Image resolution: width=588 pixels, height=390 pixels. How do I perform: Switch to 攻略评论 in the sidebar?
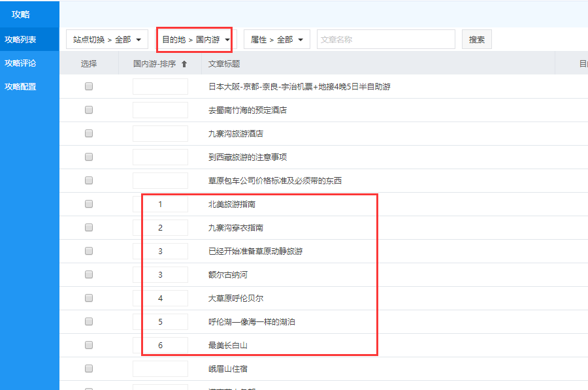point(20,63)
